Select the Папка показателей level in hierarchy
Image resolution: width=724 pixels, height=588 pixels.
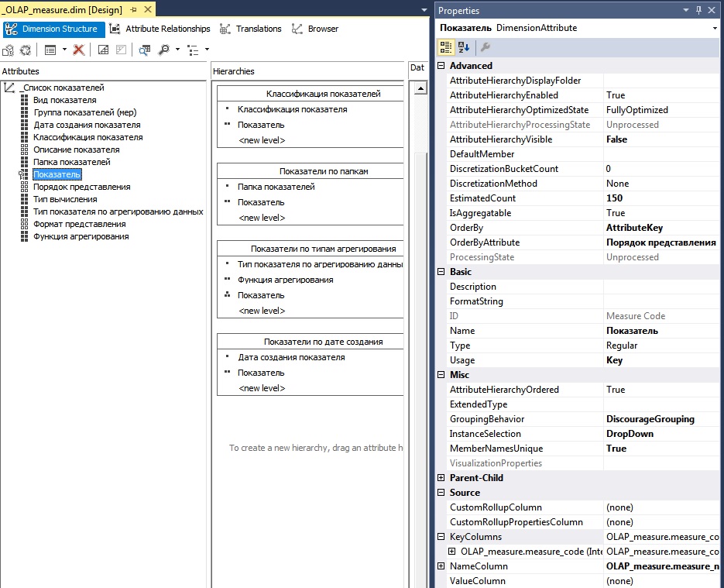(x=276, y=187)
